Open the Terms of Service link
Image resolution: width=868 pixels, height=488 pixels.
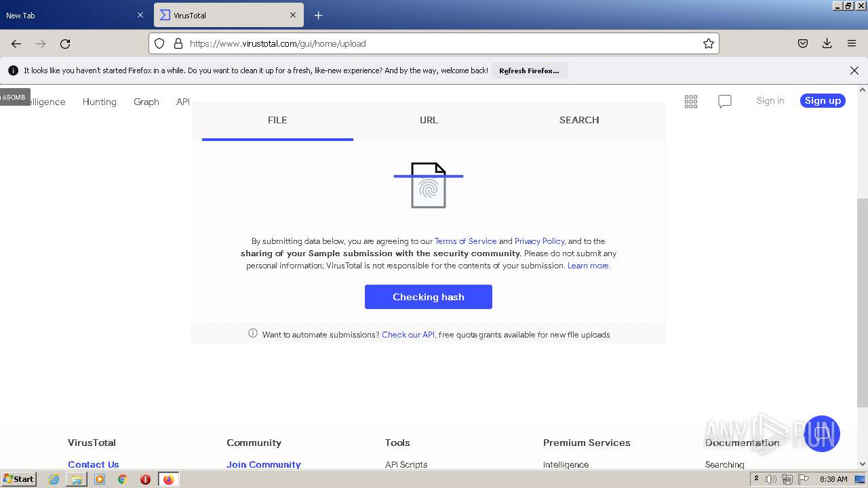point(466,241)
